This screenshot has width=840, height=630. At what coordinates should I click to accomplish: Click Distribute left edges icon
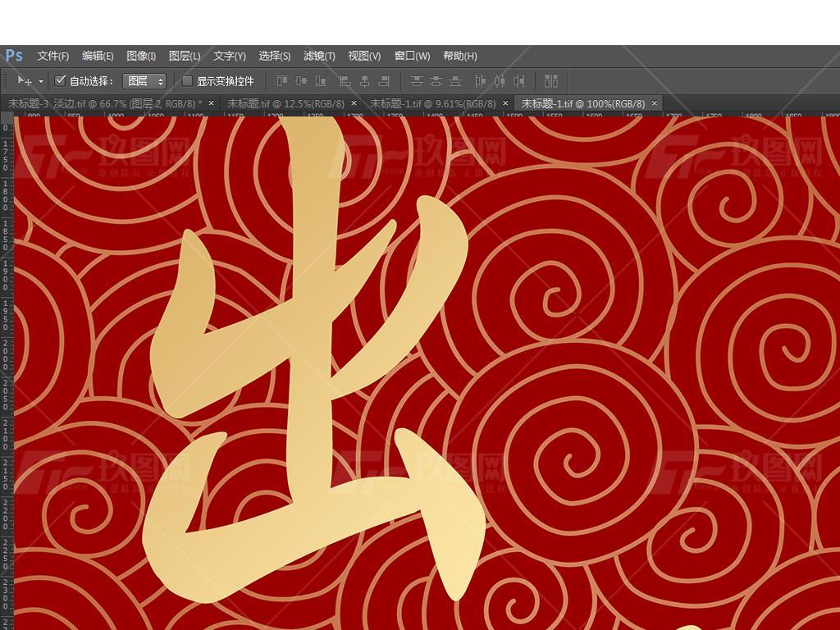(x=481, y=81)
